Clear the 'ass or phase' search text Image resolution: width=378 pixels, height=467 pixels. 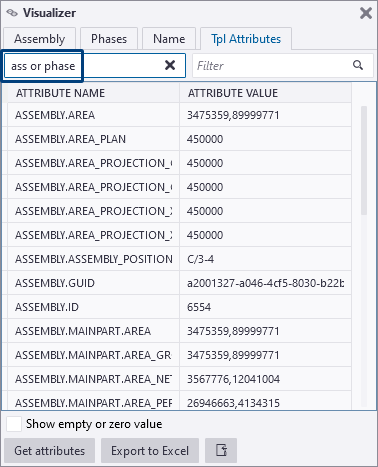coord(170,65)
